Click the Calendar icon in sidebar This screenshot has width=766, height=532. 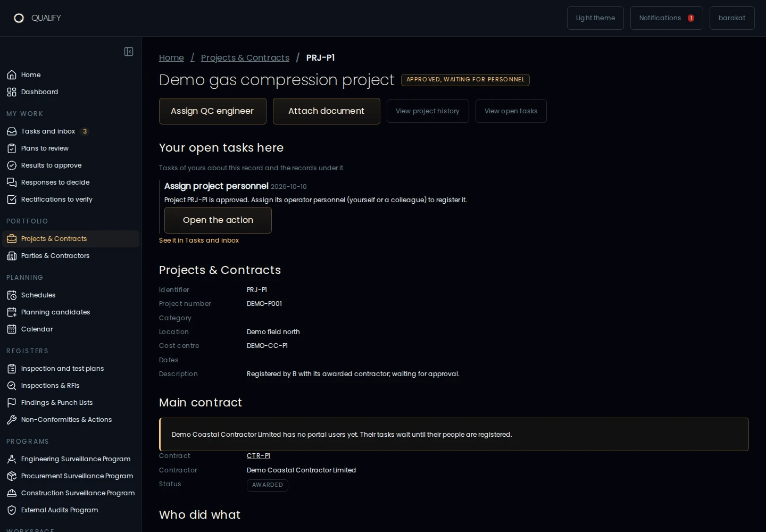12,329
